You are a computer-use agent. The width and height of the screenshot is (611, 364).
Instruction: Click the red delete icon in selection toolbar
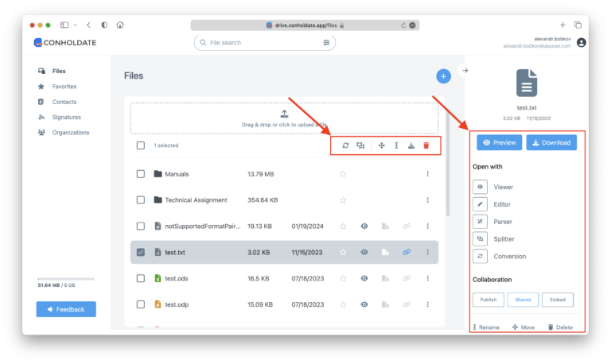coord(426,145)
